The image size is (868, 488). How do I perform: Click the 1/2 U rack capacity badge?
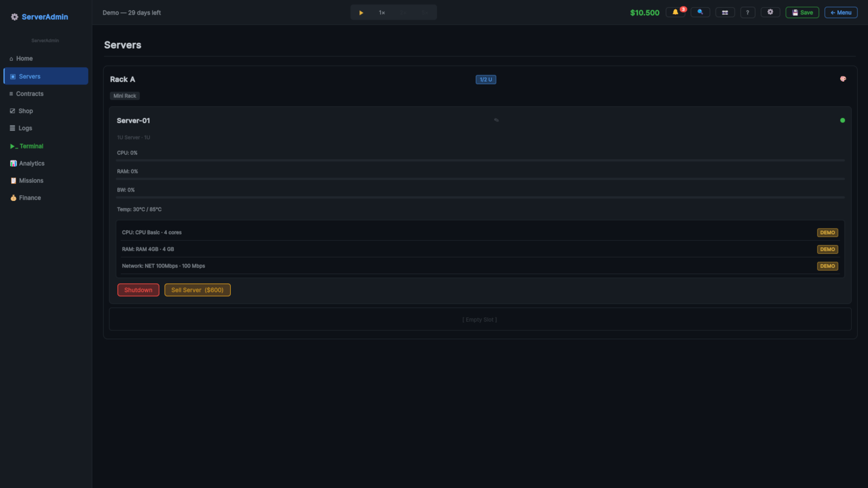pyautogui.click(x=486, y=80)
